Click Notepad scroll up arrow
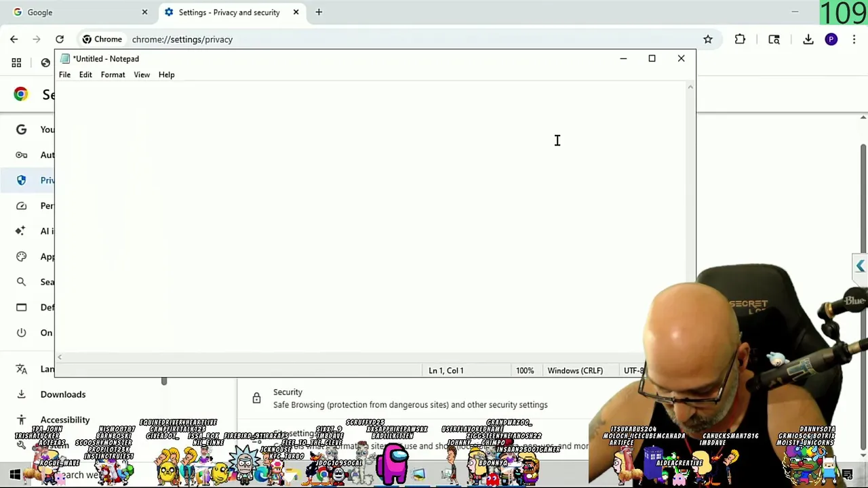The height and width of the screenshot is (488, 868). click(x=690, y=87)
